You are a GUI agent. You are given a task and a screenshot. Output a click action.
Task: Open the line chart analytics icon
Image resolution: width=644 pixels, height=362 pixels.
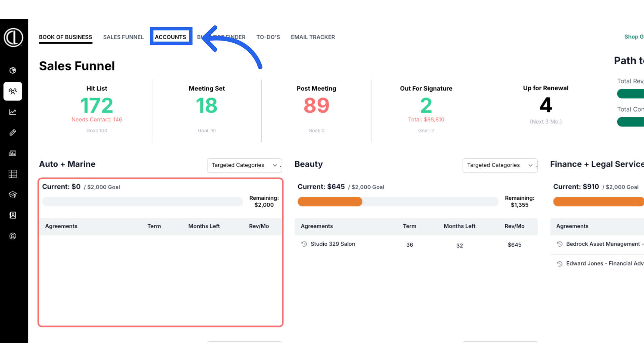coord(13,112)
